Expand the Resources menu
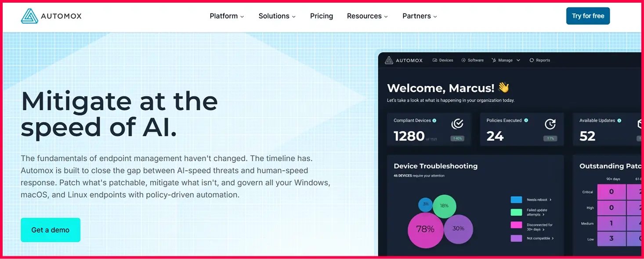The height and width of the screenshot is (259, 644). [368, 16]
